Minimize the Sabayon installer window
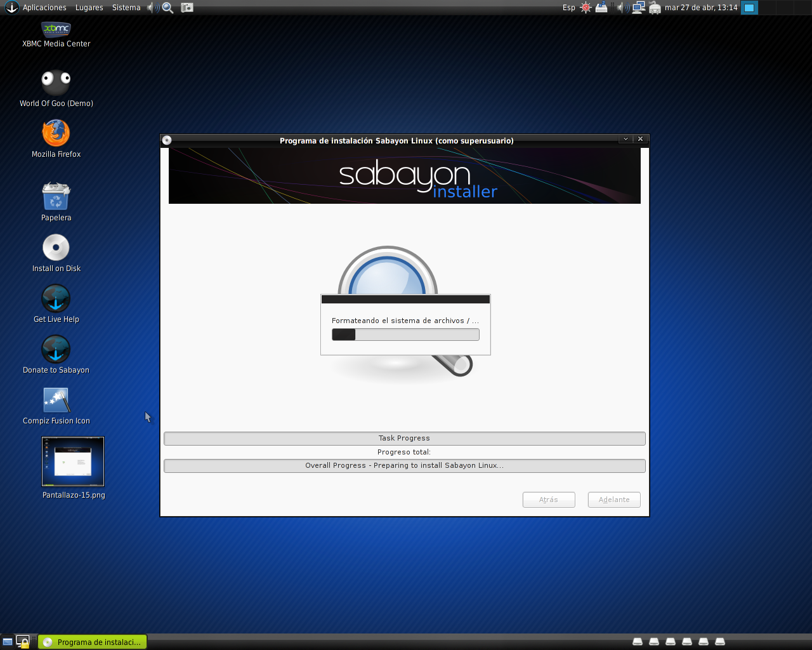Screen dimensions: 812x650 point(625,139)
